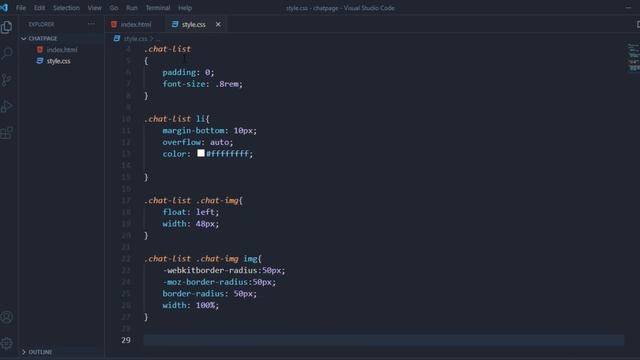Image resolution: width=640 pixels, height=360 pixels.
Task: Open the File menu
Action: pyautogui.click(x=21, y=8)
